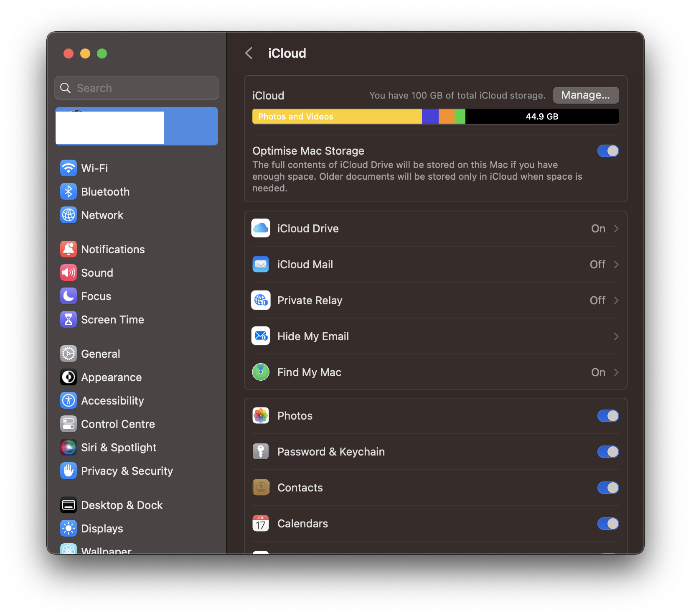Click the indigo storage bar segment
The height and width of the screenshot is (616, 691).
tap(430, 116)
